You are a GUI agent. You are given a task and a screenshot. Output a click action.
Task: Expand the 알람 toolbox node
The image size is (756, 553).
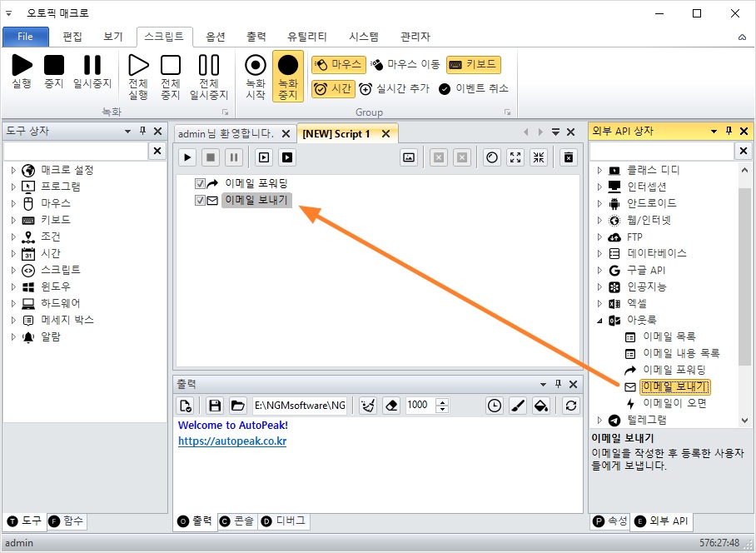coord(13,337)
